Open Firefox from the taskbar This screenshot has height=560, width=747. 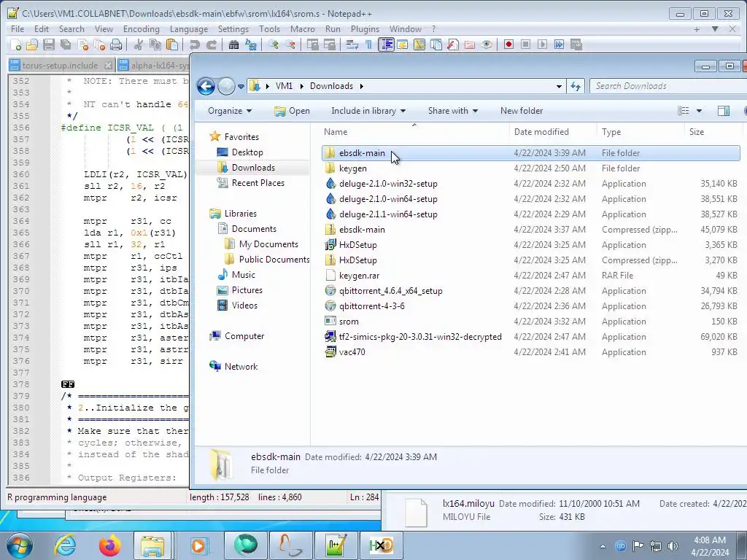110,545
